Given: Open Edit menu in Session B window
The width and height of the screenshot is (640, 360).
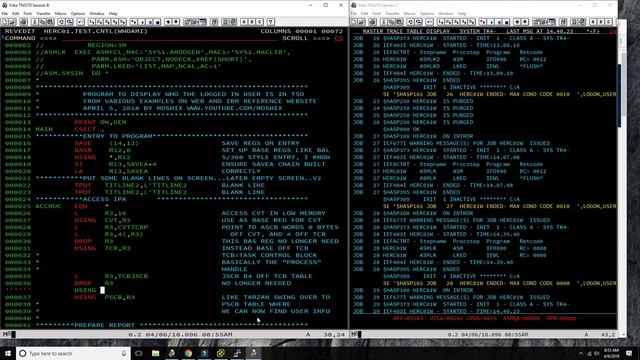Looking at the screenshot, I should 16,13.
